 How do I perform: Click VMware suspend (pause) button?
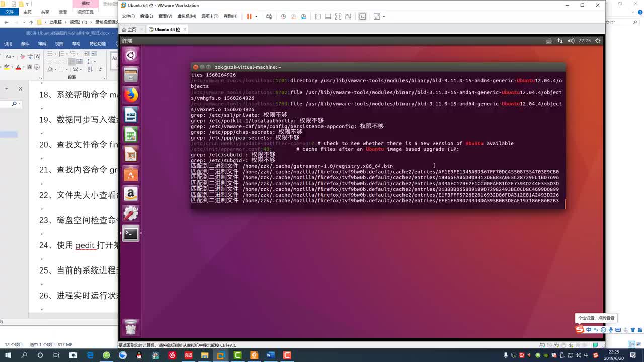(249, 16)
